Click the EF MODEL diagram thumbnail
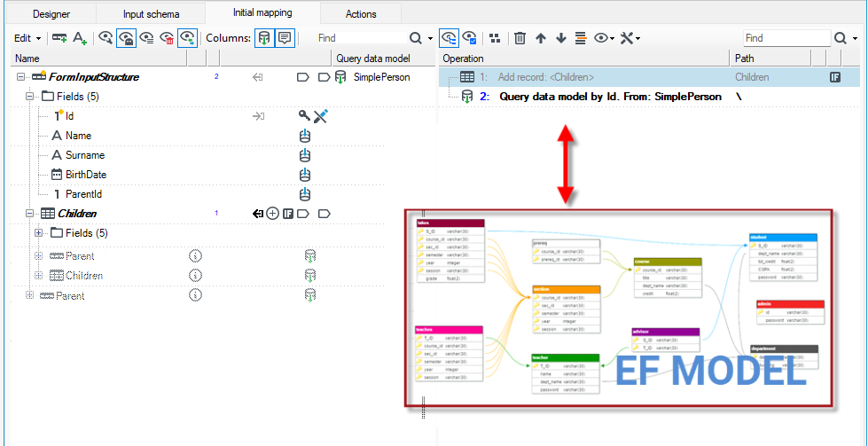The width and height of the screenshot is (868, 446). 618,309
